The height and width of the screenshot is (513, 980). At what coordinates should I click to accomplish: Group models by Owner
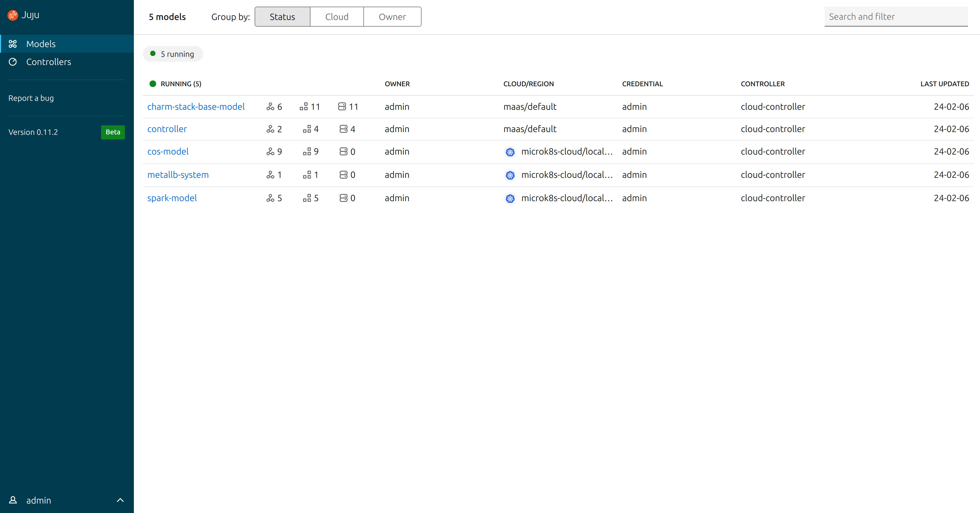click(x=392, y=17)
